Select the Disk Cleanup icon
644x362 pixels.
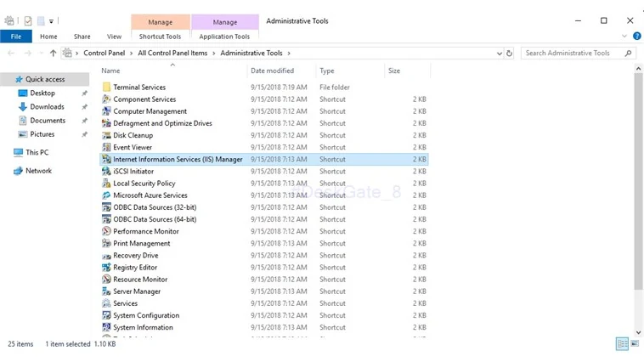point(106,135)
